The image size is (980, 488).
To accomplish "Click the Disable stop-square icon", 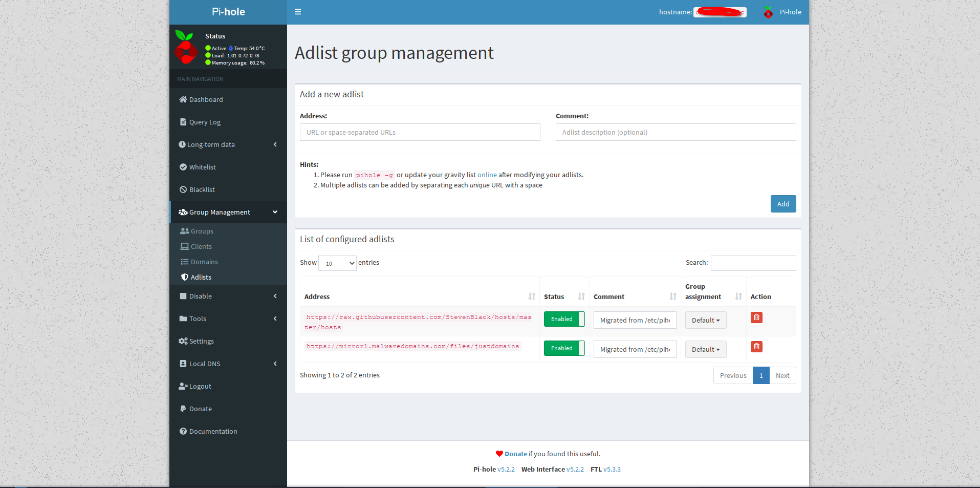I will click(x=183, y=296).
